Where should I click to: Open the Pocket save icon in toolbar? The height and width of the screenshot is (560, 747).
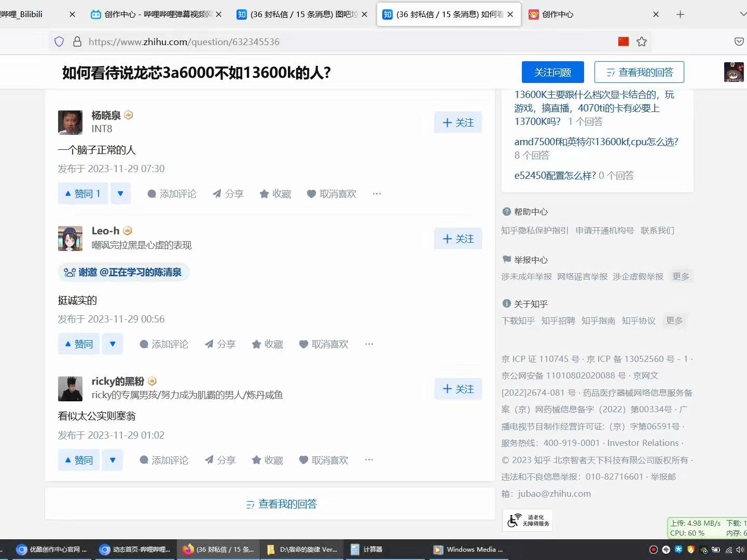(739, 41)
